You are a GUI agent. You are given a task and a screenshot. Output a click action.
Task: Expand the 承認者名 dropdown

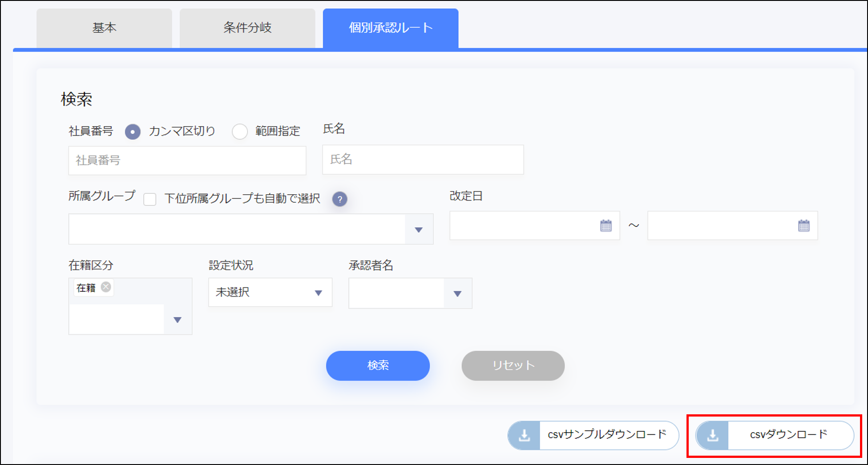pos(457,293)
